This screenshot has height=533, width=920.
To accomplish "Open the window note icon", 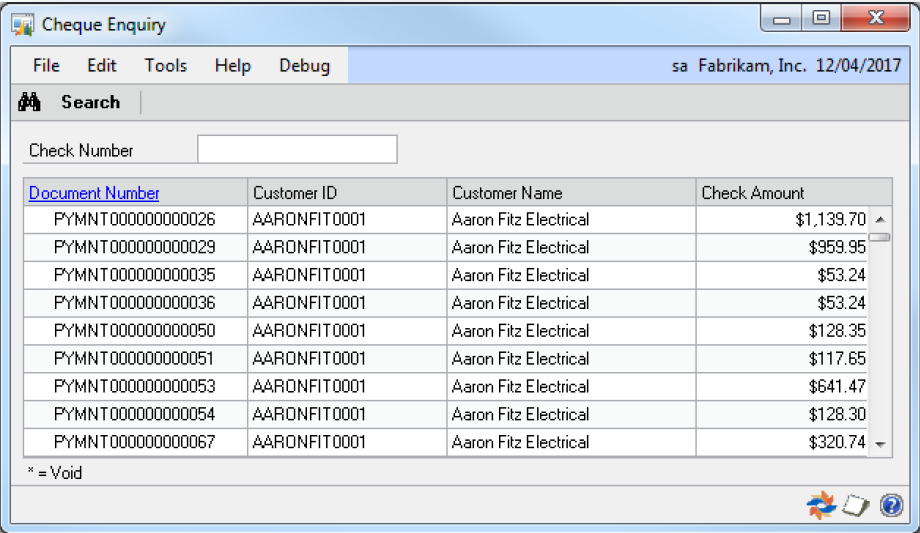I will pyautogui.click(x=855, y=507).
